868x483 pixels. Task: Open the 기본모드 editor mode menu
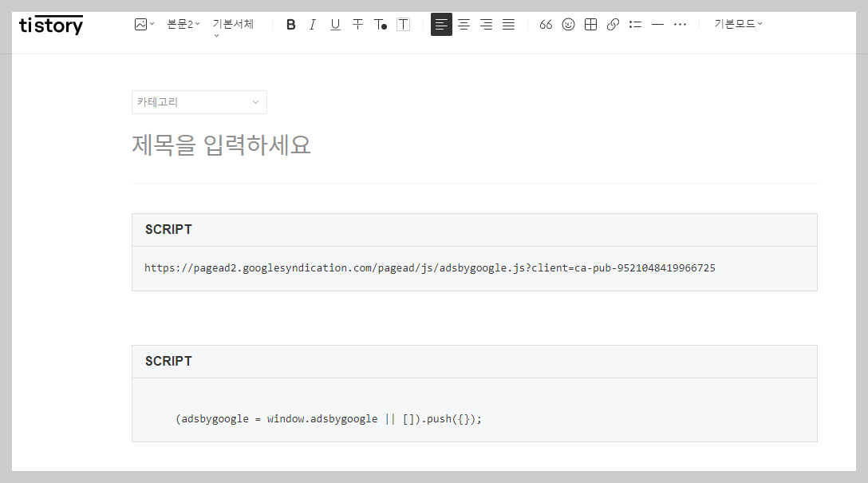click(x=736, y=24)
